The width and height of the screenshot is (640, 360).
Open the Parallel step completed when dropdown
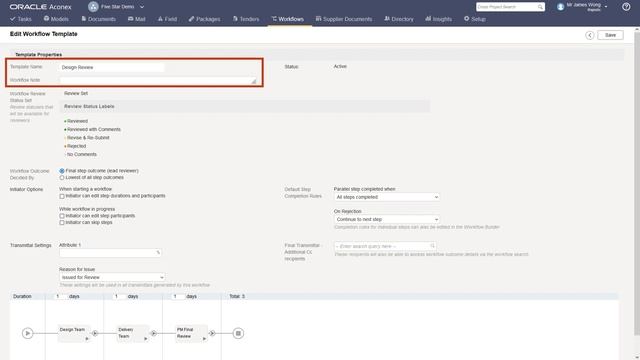387,197
